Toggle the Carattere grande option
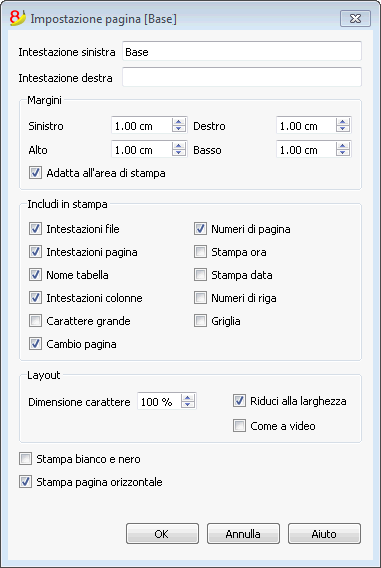 35,321
